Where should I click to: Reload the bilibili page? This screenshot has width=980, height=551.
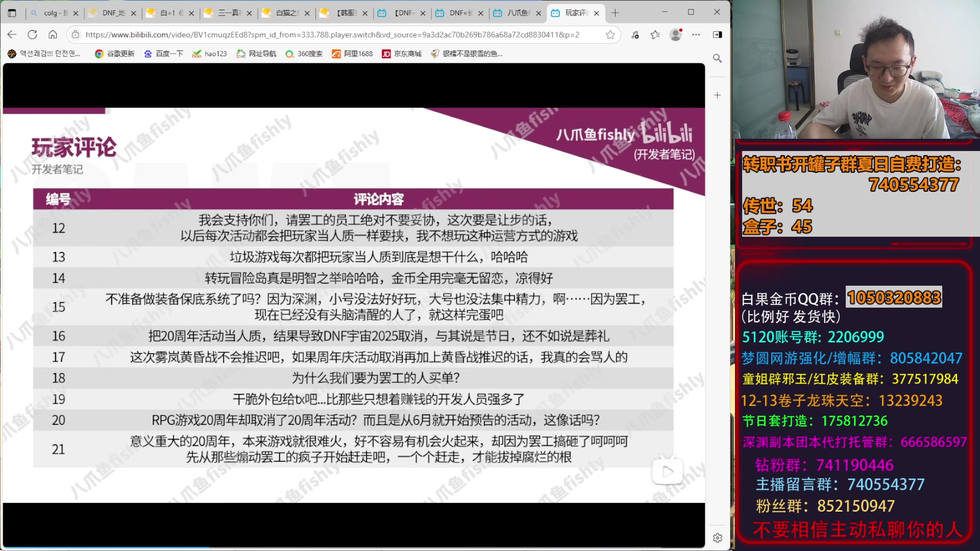32,35
